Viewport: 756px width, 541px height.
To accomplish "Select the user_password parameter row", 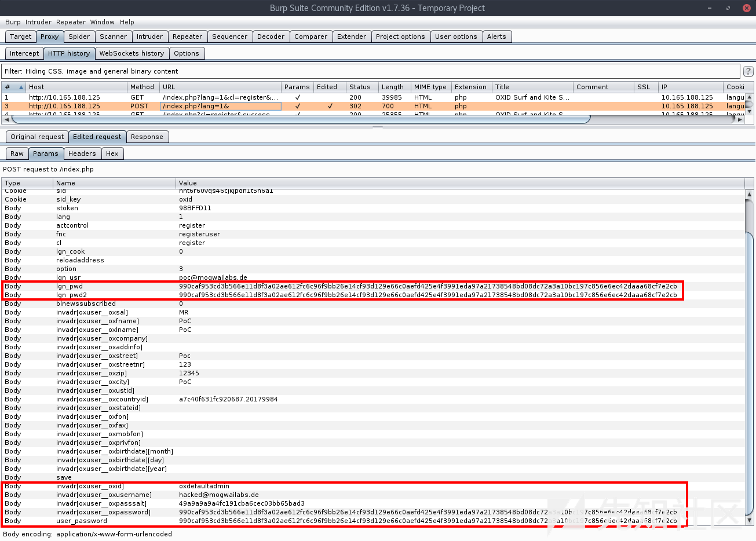I will (373, 521).
